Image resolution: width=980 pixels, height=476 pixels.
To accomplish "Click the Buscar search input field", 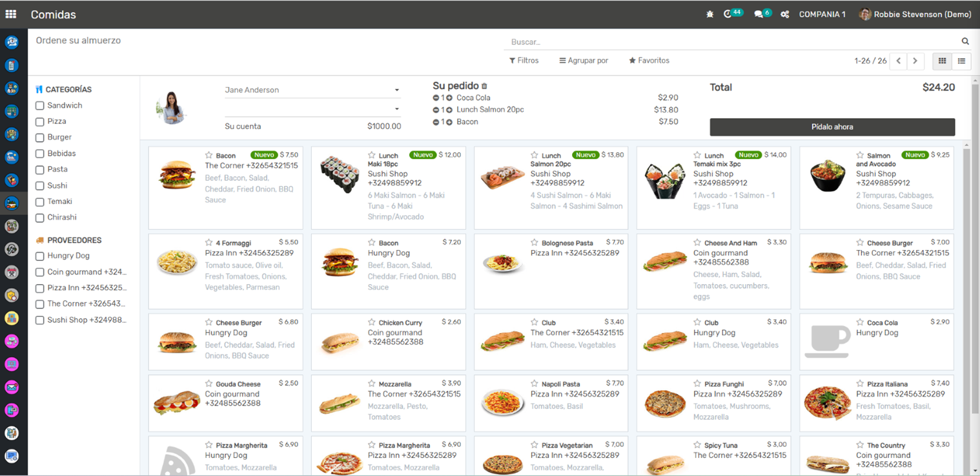I will tap(730, 41).
